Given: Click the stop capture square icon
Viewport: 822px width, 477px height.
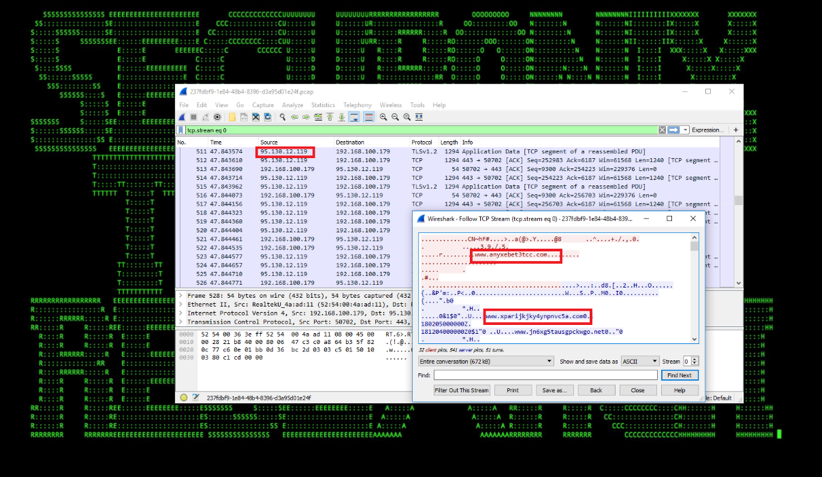Looking at the screenshot, I should tap(194, 117).
